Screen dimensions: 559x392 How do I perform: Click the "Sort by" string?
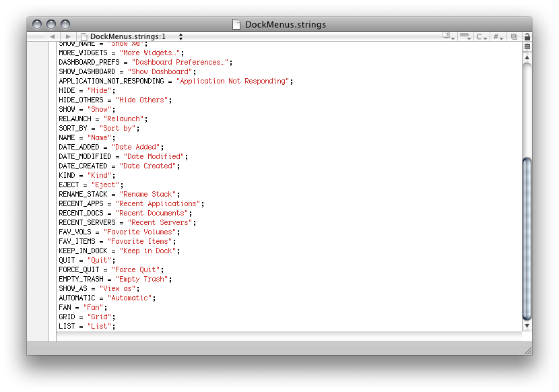pos(118,128)
